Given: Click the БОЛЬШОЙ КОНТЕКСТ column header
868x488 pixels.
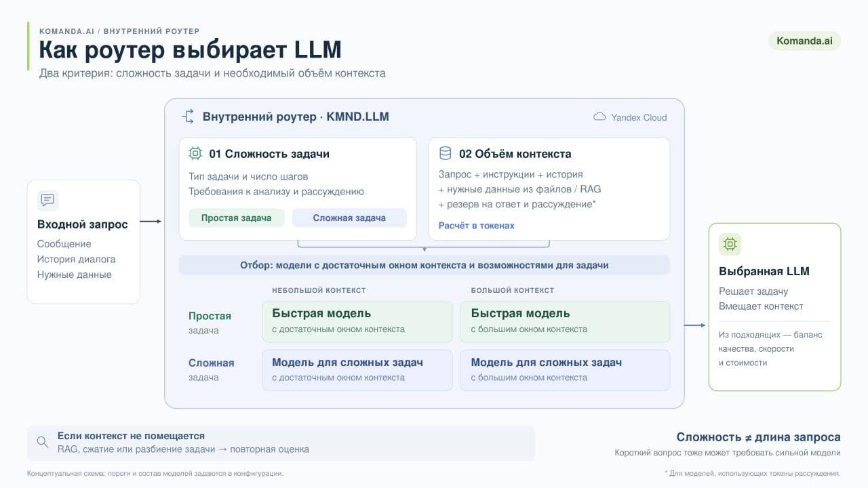Looking at the screenshot, I should coord(513,290).
